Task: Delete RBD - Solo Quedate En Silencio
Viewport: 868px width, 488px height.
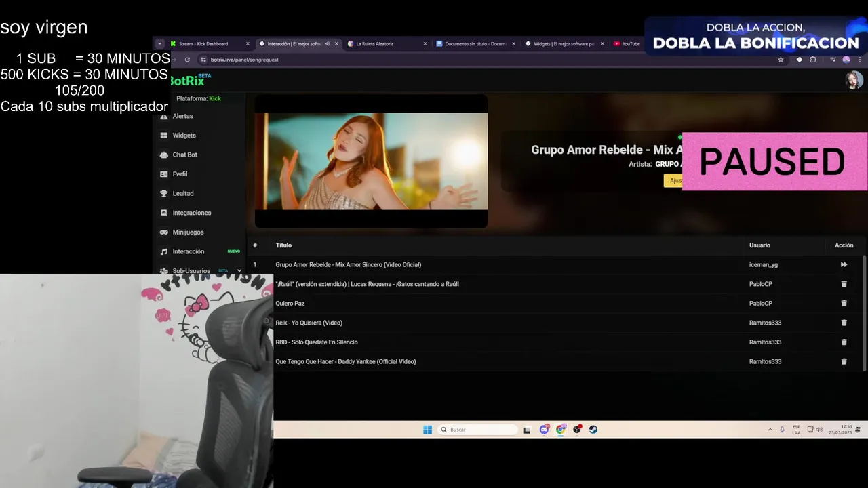Action: 844,342
